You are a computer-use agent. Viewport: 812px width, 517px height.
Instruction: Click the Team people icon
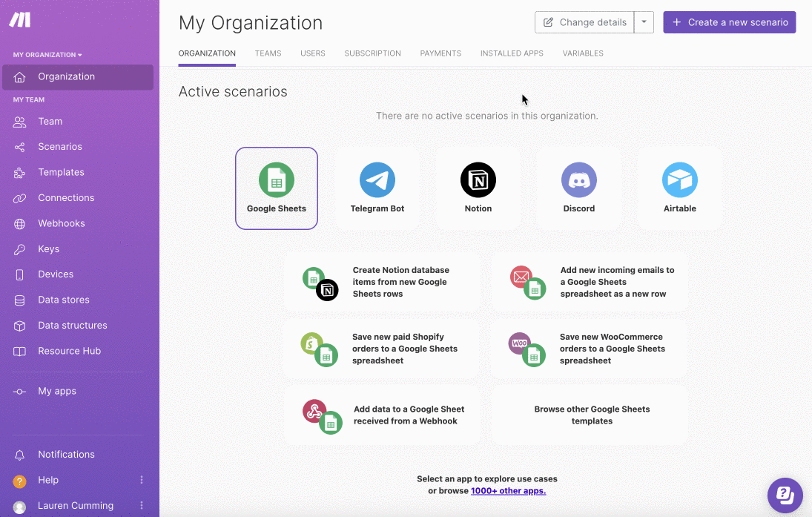(x=20, y=122)
